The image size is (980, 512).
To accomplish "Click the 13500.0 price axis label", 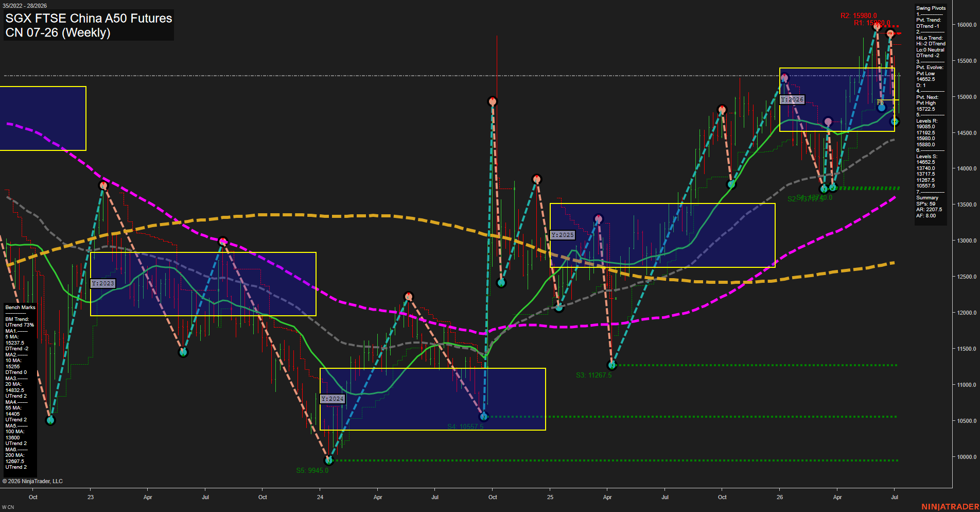I will coord(966,204).
